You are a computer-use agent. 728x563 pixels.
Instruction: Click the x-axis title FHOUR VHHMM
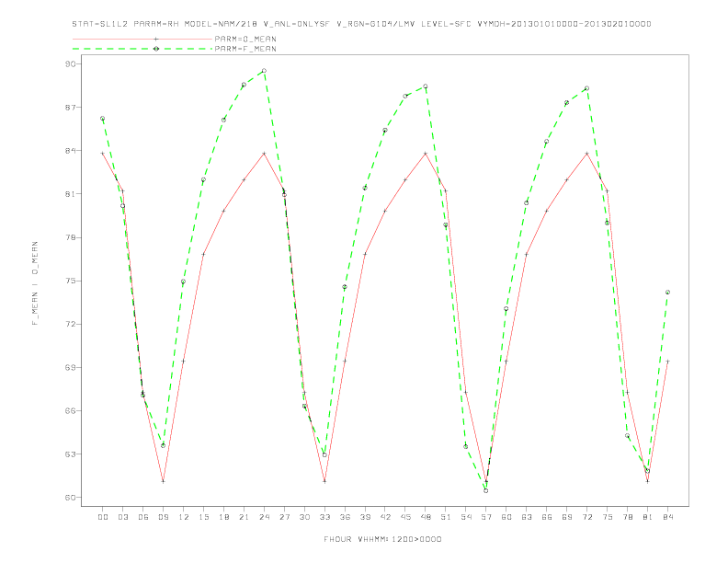click(x=382, y=539)
